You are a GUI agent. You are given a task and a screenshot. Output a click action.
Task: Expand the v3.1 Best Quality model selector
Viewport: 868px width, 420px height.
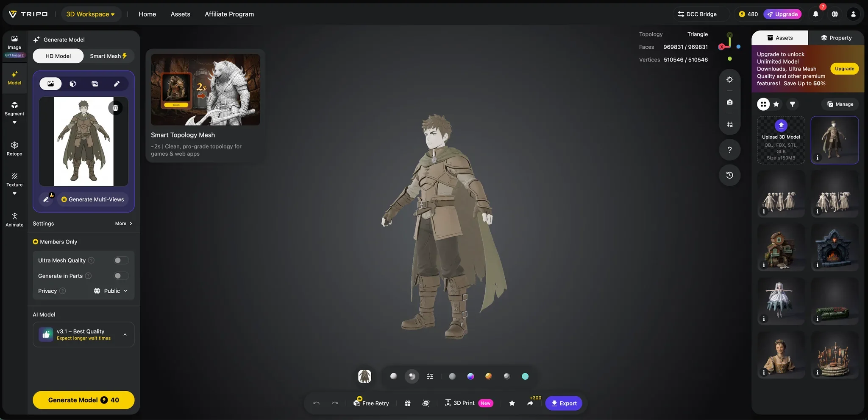83,334
